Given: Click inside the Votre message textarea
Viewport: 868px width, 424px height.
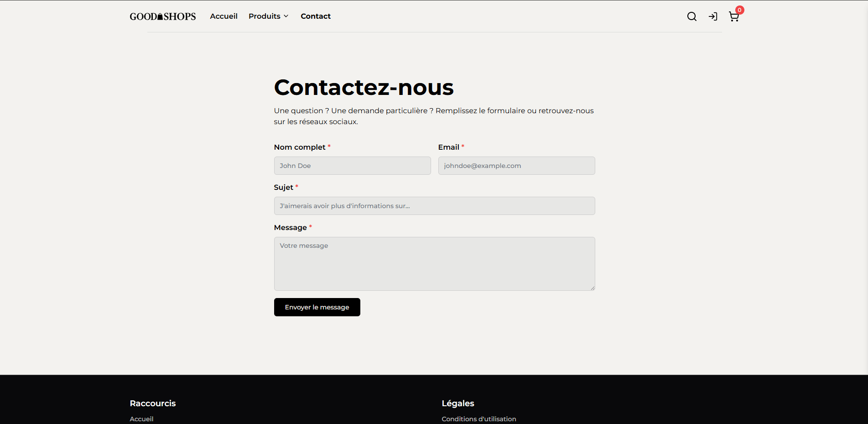Looking at the screenshot, I should point(434,264).
